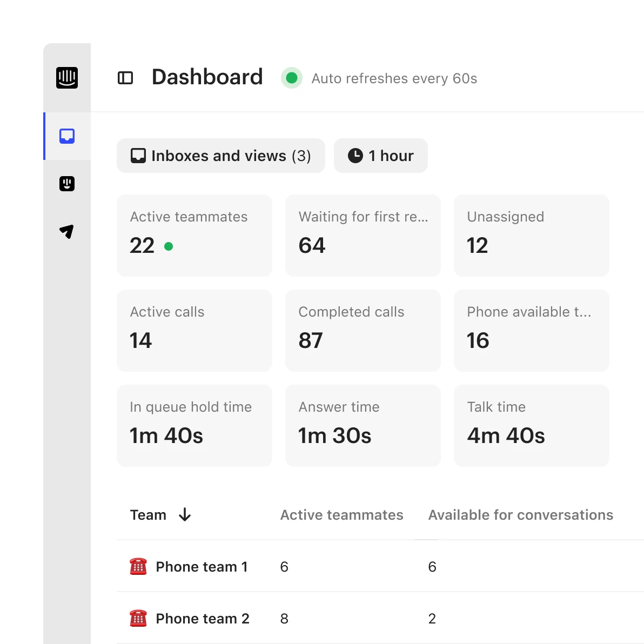Select the Phone team 1 row name
644x644 pixels.
202,566
